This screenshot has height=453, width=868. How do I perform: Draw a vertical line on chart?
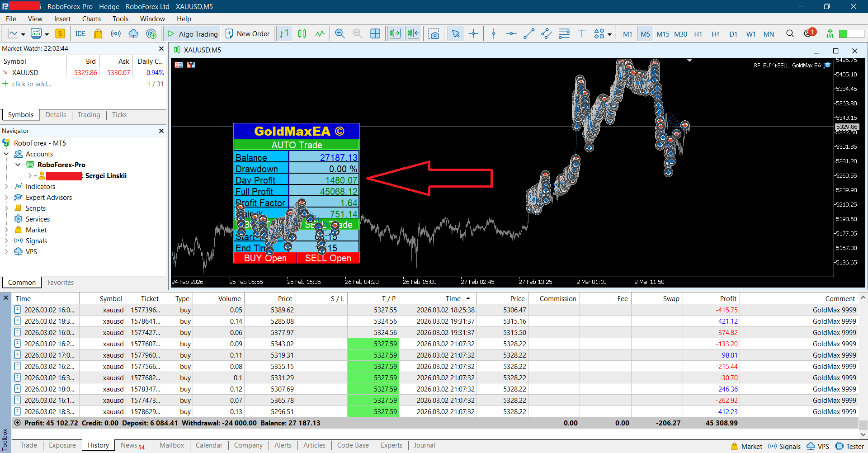494,34
